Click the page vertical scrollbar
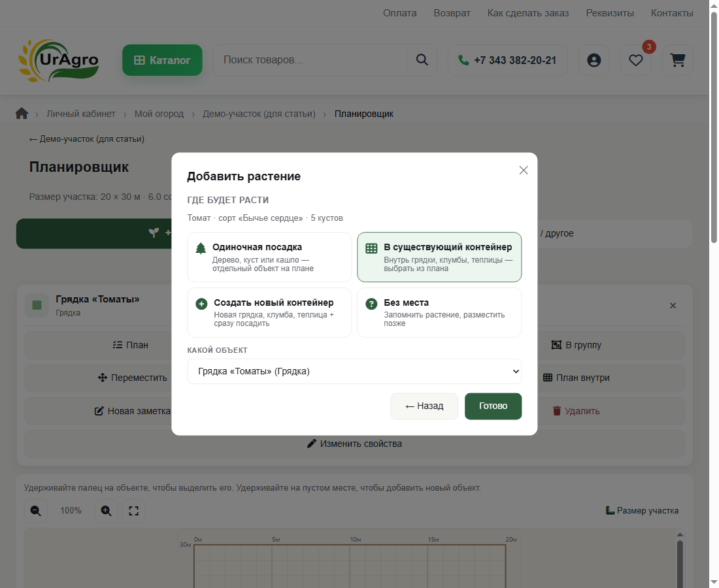719x588 pixels. (x=714, y=127)
